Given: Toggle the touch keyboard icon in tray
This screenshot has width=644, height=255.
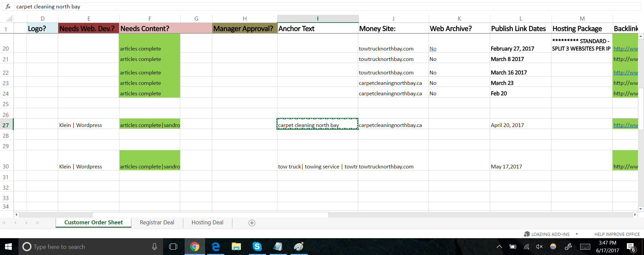Looking at the screenshot, I should pos(585,247).
